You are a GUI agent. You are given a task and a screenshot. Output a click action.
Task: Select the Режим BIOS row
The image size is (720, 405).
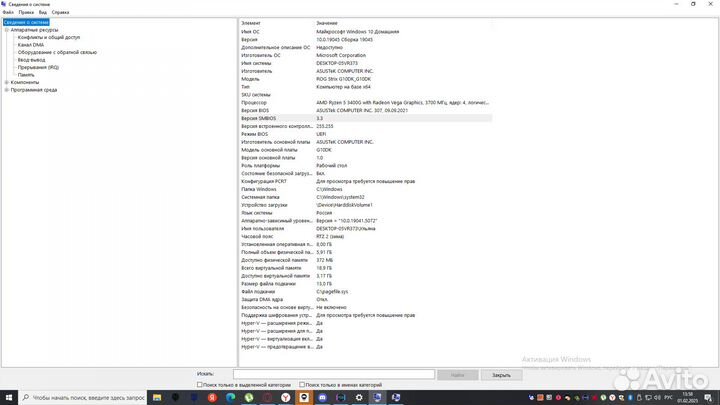tap(366, 134)
